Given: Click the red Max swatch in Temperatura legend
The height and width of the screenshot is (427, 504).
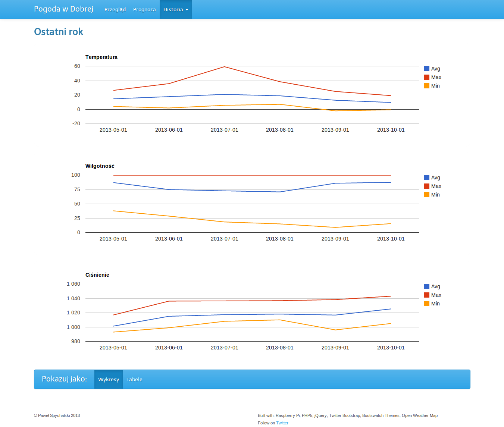Looking at the screenshot, I should click(x=427, y=77).
